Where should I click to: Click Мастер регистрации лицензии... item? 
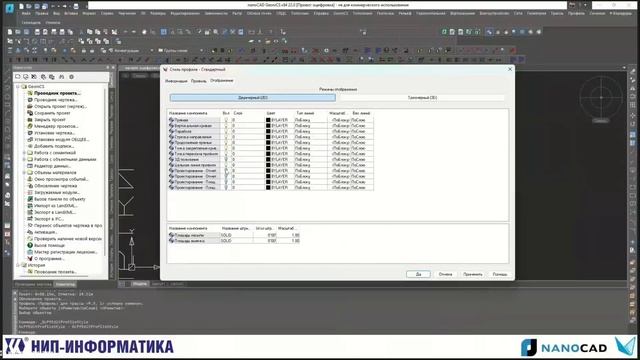(x=66, y=252)
